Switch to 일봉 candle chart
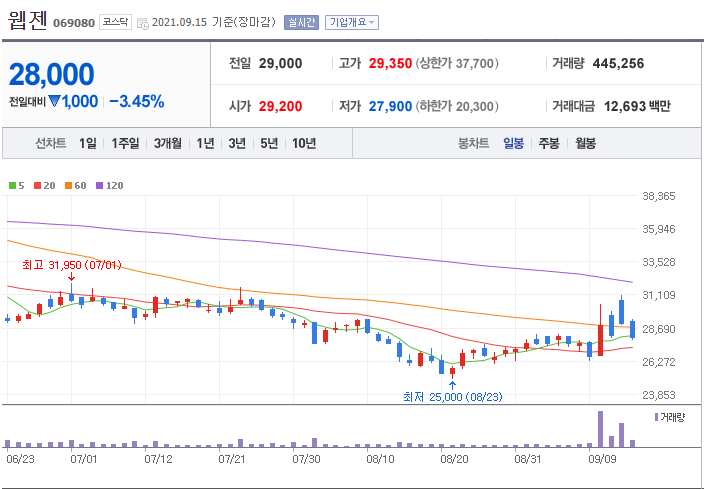This screenshot has width=704, height=489. coord(513,144)
